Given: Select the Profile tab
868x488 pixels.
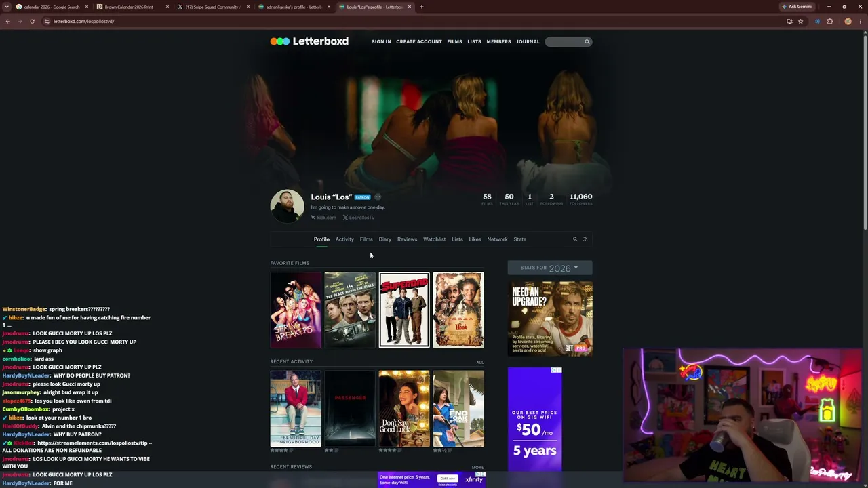Looking at the screenshot, I should coord(321,239).
